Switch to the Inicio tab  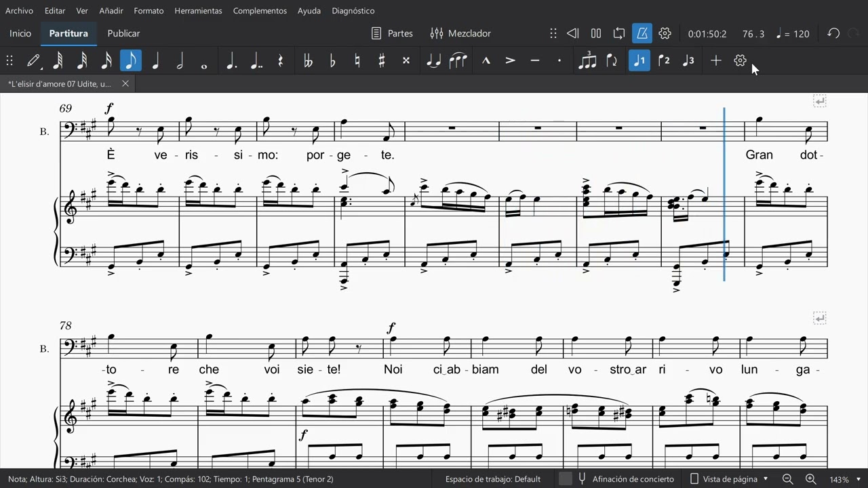(x=20, y=33)
